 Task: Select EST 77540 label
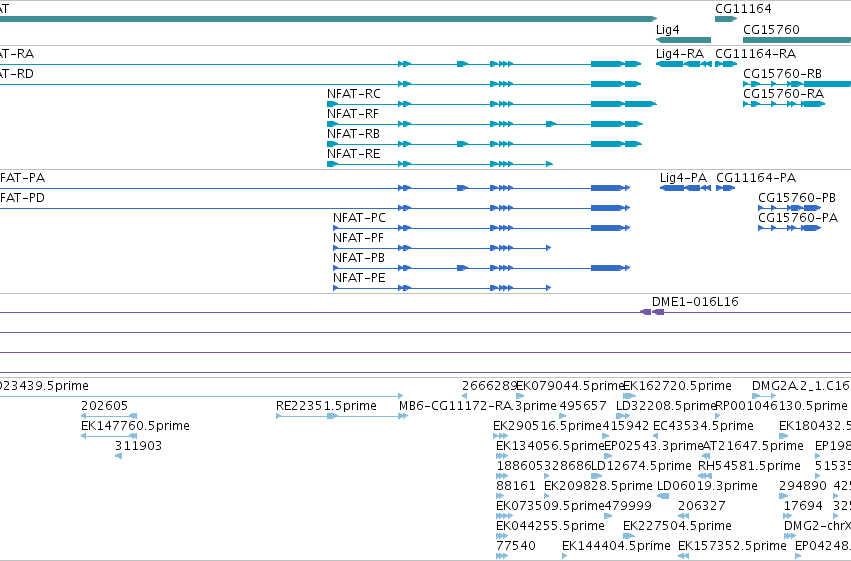(516, 546)
